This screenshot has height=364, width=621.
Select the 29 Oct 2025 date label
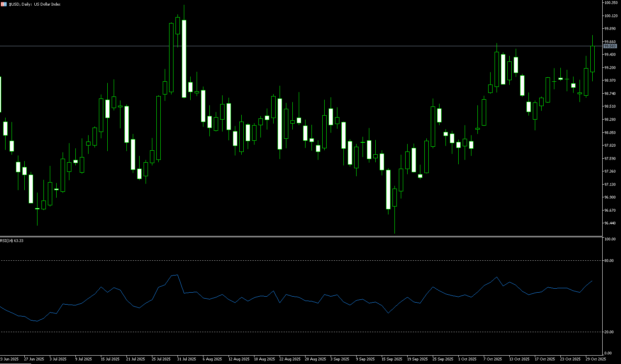tap(596, 359)
